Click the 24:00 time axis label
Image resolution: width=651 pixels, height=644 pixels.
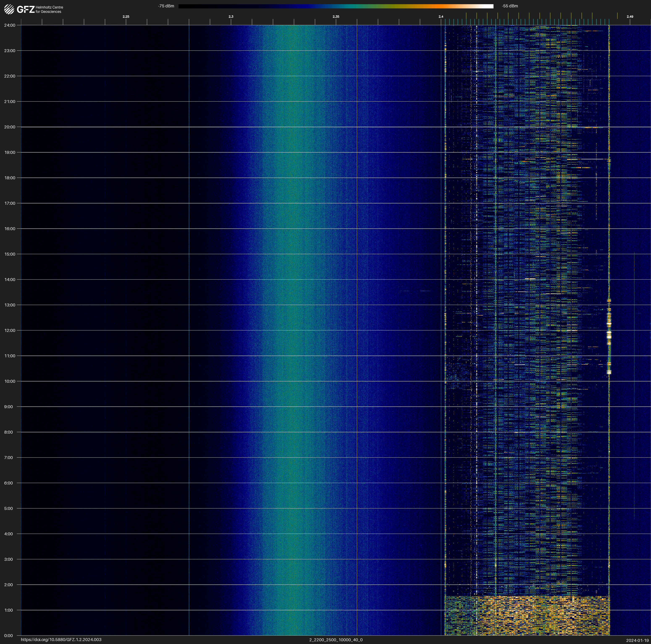tap(10, 25)
